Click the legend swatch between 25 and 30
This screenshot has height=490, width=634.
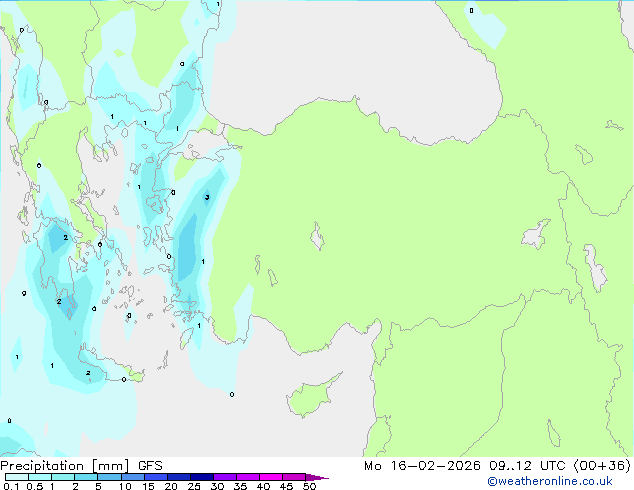click(202, 477)
